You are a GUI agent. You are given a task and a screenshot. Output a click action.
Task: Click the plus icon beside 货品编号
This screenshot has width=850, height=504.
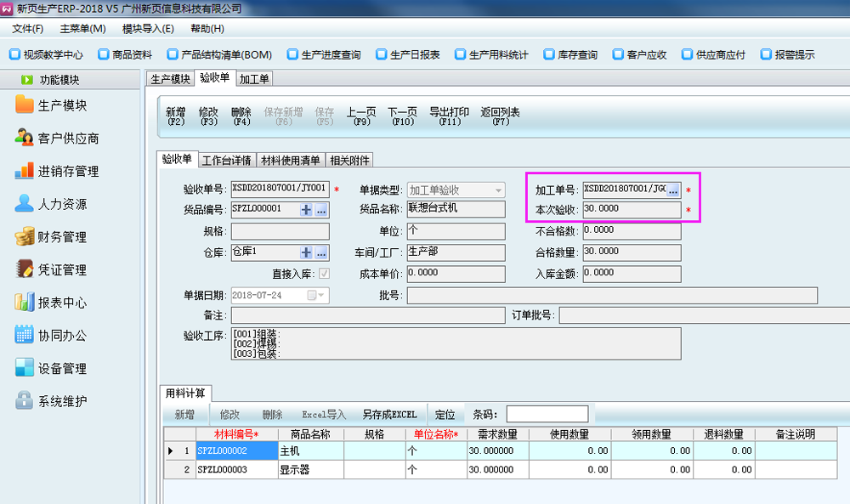click(x=306, y=210)
